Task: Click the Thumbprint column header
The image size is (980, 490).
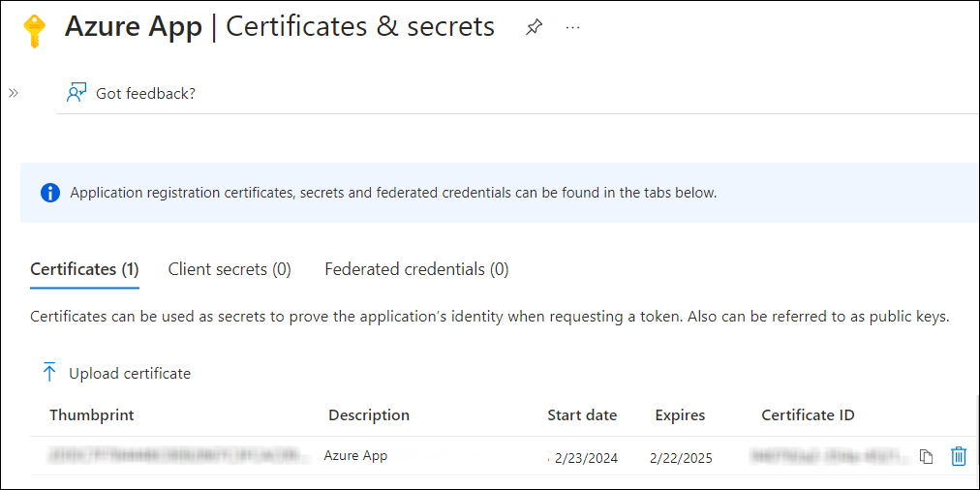Action: tap(92, 415)
